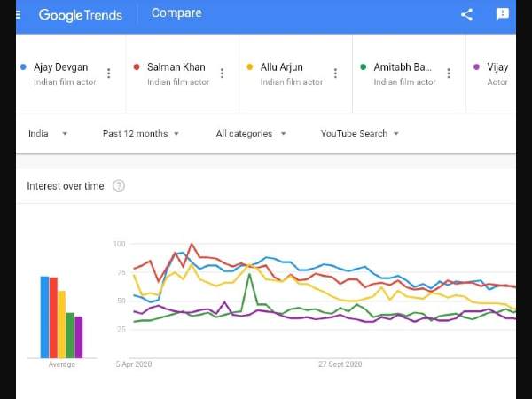
Task: Open the Past 12 months dropdown
Action: pyautogui.click(x=141, y=134)
